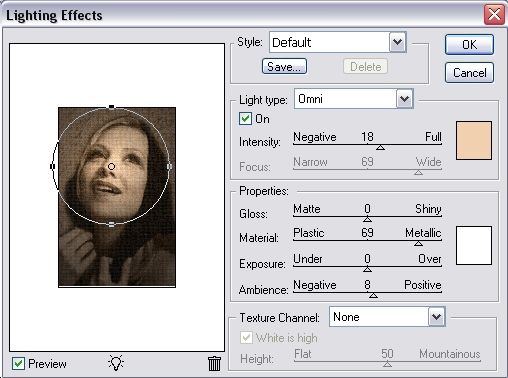
Task: Click the left handle of the light circle
Action: [x=52, y=166]
